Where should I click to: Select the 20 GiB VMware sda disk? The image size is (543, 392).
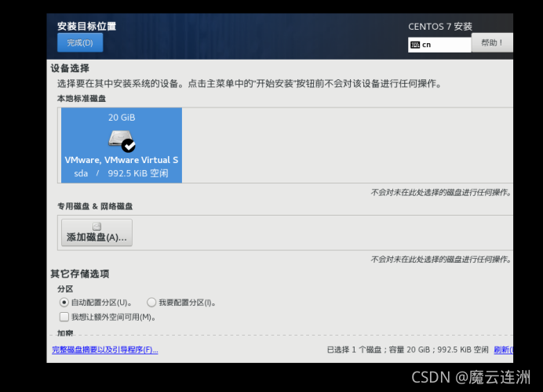pyautogui.click(x=122, y=145)
